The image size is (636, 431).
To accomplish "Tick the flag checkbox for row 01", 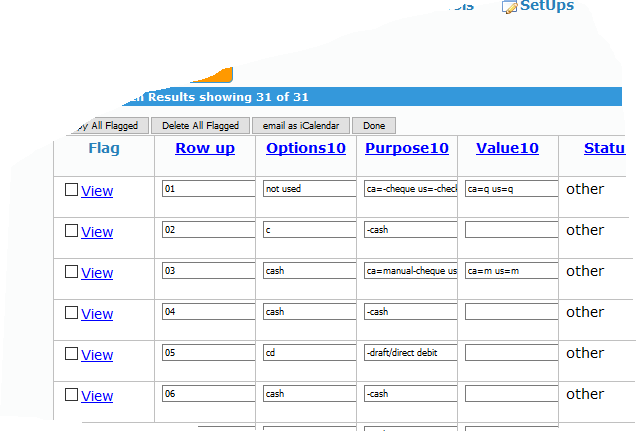I will coord(71,190).
